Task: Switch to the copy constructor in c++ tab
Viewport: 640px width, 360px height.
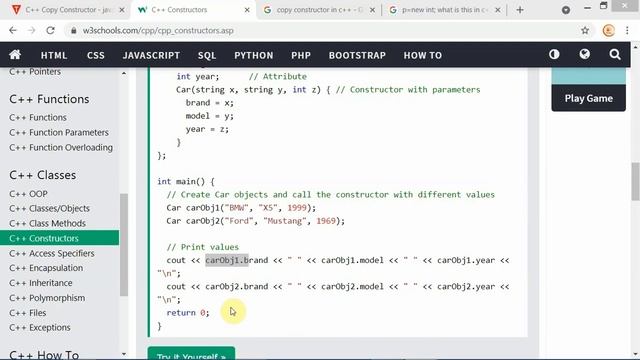Action: (x=318, y=10)
